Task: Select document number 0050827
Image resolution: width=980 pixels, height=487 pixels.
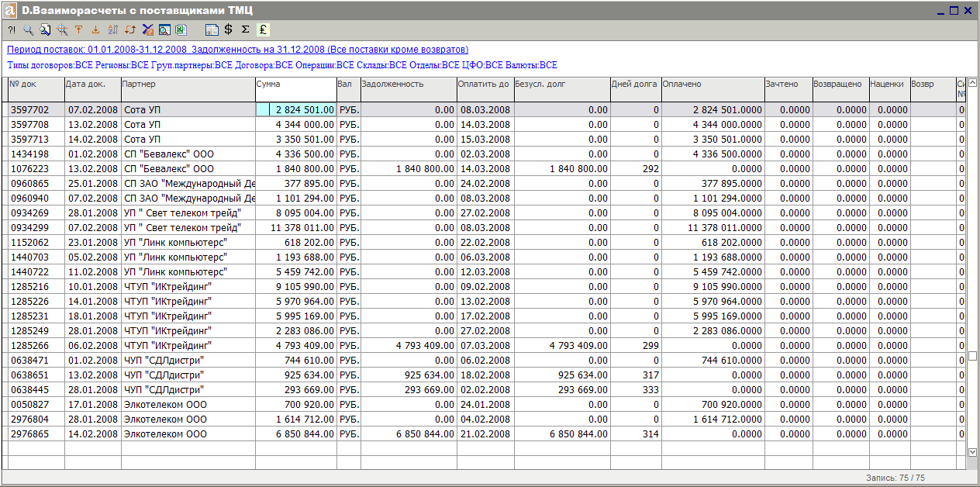Action: pos(36,405)
